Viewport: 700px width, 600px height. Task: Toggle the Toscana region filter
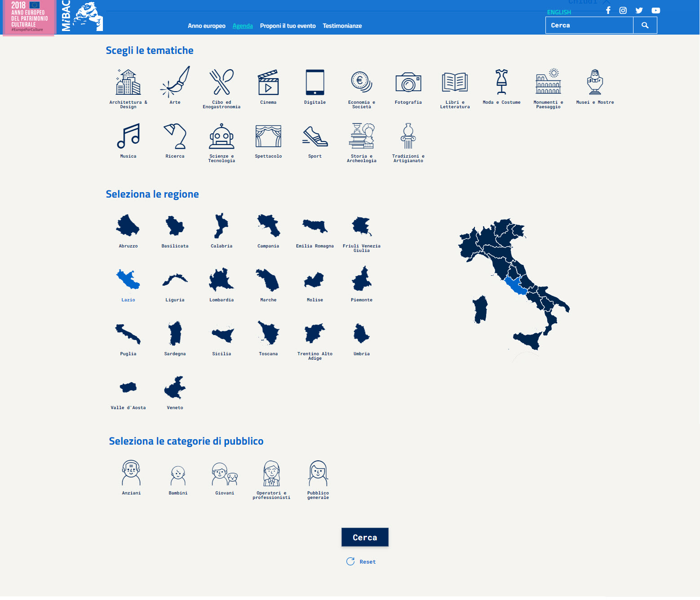point(268,334)
